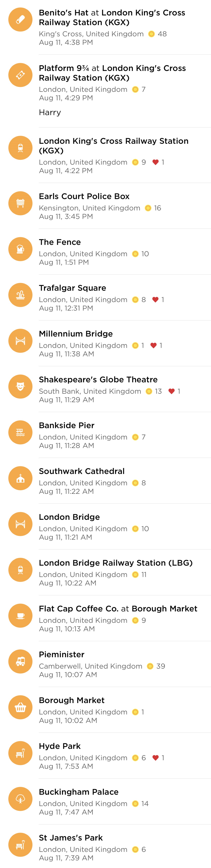This screenshot has height=868, width=211.
Task: Tap the coin icon on Benito's Hat
Action: pos(152,34)
